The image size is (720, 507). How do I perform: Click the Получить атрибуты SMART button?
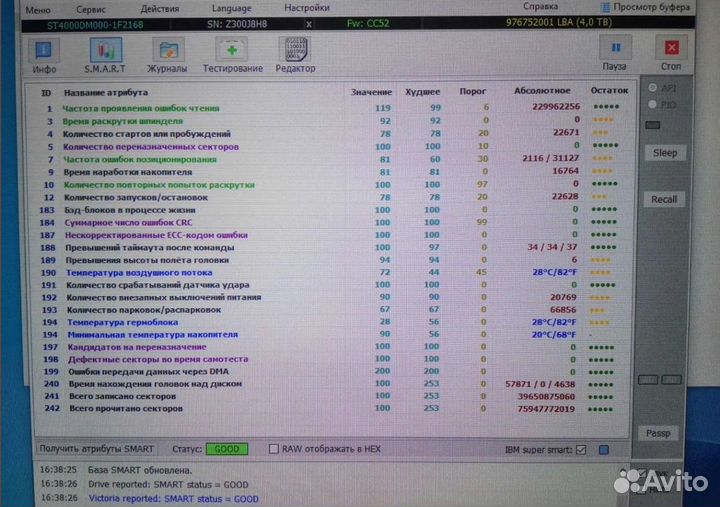pyautogui.click(x=97, y=450)
